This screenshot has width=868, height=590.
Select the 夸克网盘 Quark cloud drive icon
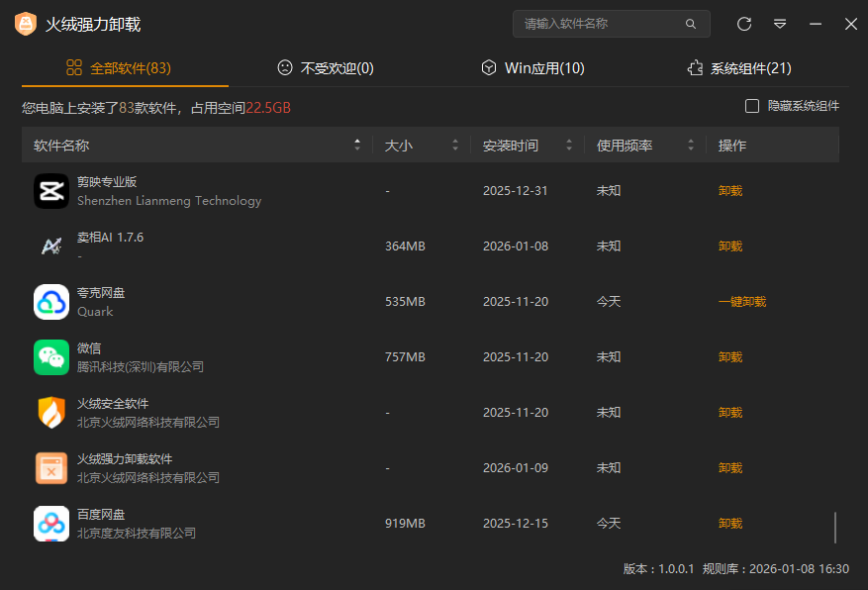(51, 301)
